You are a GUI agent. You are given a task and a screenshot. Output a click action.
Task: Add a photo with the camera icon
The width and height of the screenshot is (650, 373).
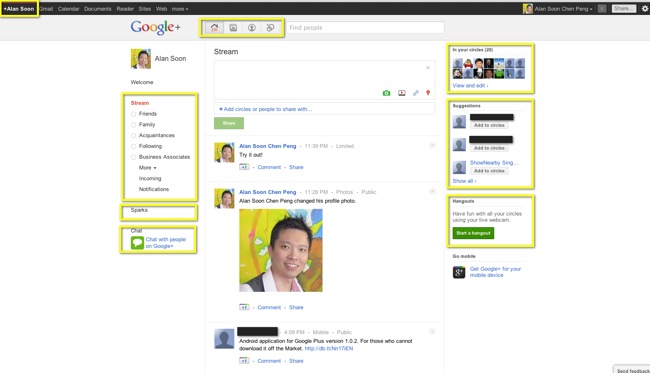tap(386, 93)
